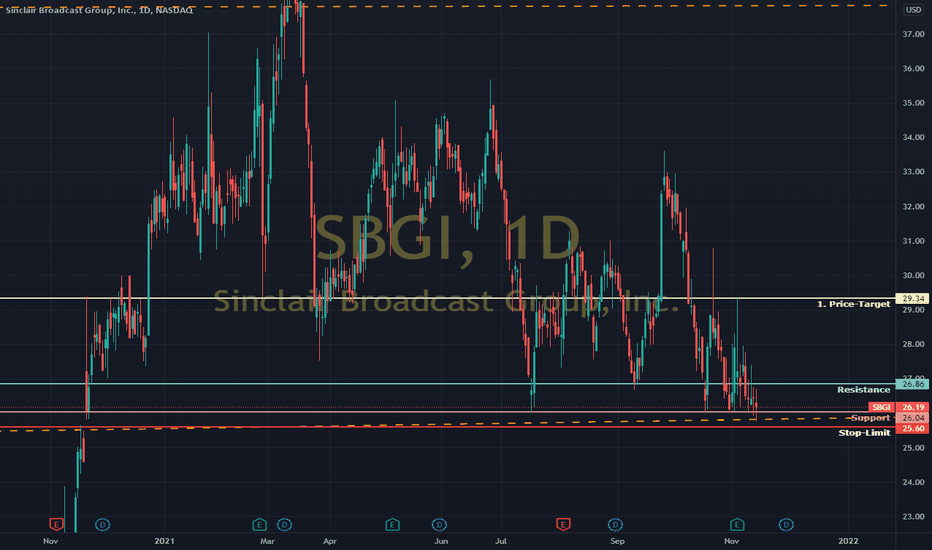Open the dividend marker right of Mar
Screen dimensions: 932x550
[x=284, y=524]
